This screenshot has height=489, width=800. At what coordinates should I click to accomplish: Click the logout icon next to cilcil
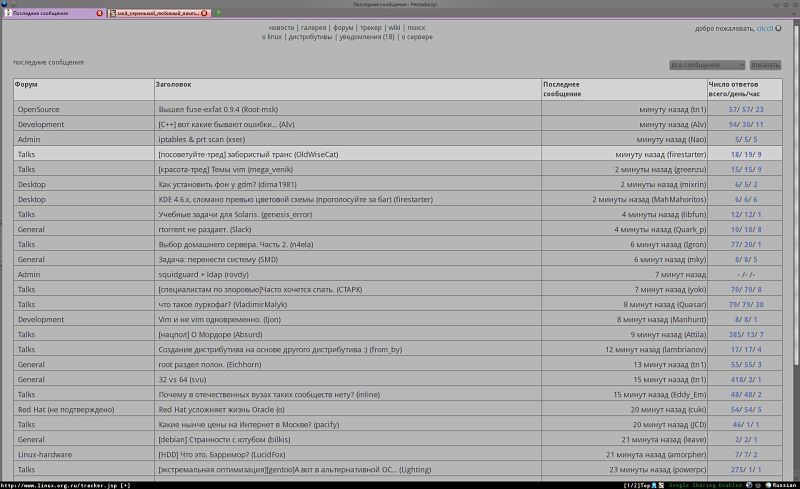[x=779, y=29]
